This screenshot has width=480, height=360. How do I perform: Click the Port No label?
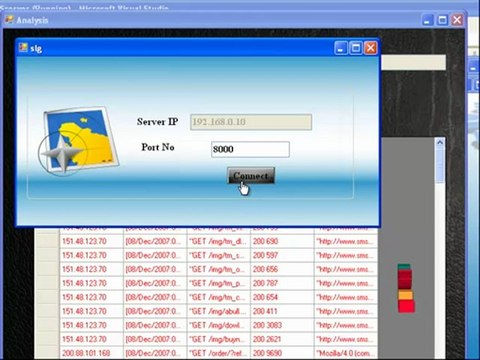pos(158,147)
